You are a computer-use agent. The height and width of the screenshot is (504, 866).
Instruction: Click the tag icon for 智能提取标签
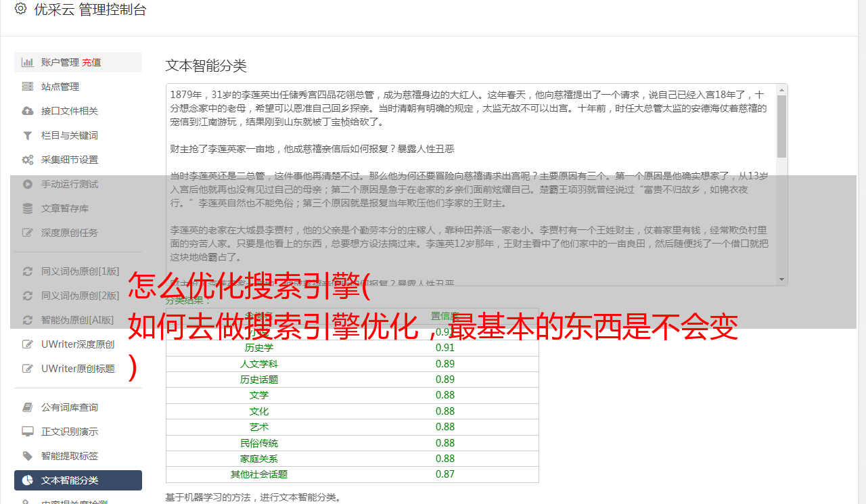tap(28, 456)
